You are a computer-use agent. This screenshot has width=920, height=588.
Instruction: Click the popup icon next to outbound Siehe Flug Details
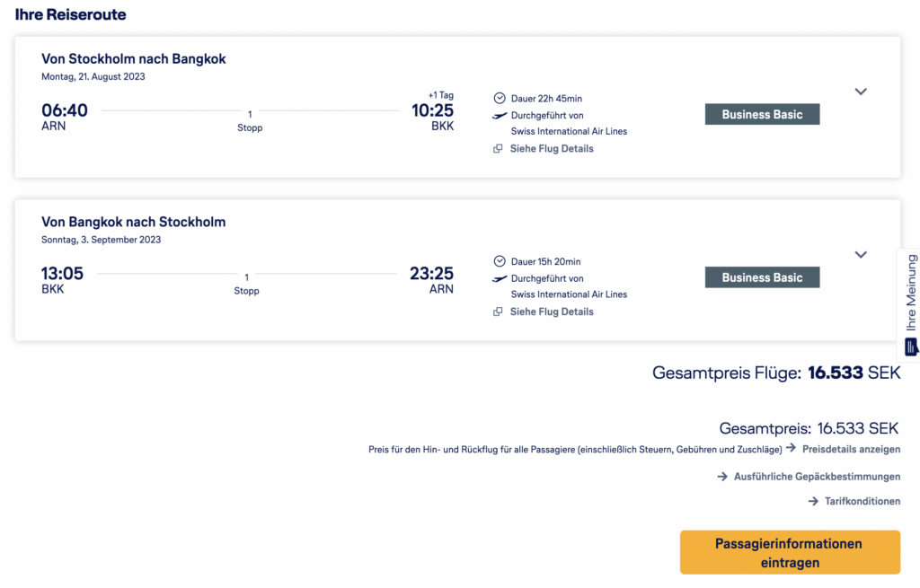(498, 149)
